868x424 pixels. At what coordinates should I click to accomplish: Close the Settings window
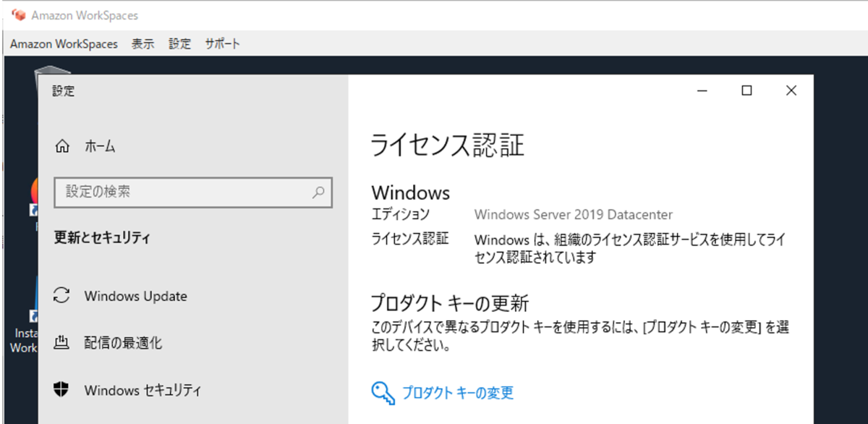click(791, 90)
